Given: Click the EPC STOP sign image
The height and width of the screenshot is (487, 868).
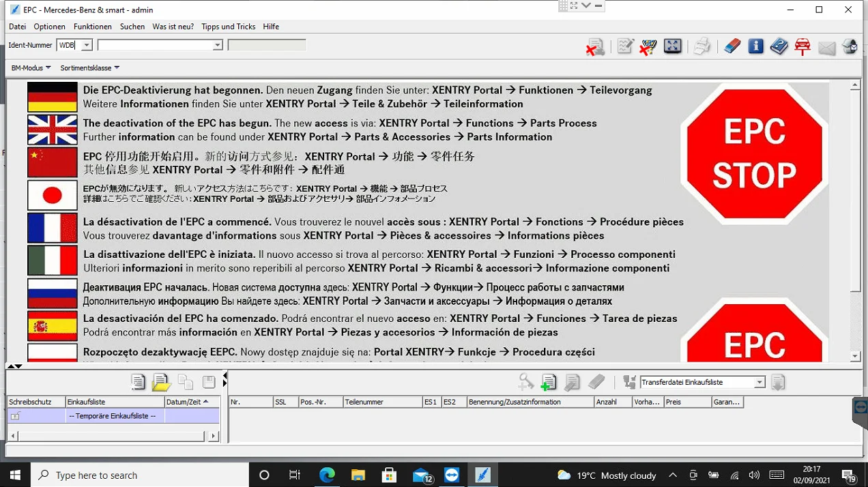Looking at the screenshot, I should [754, 155].
